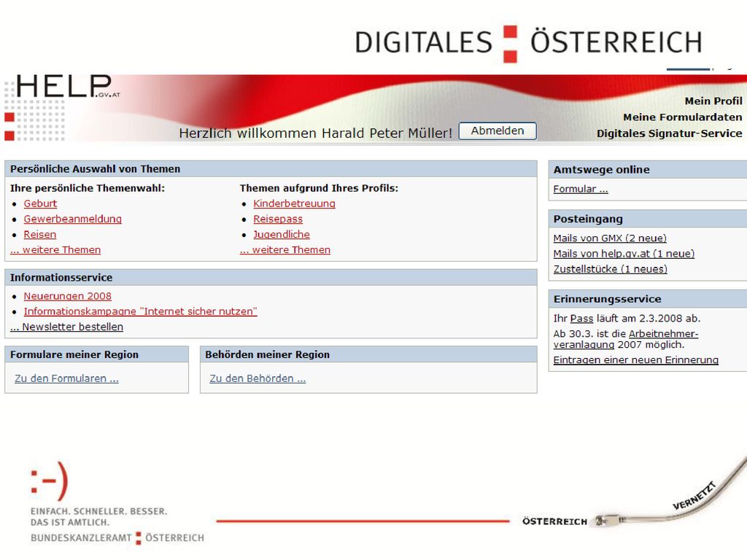Open the Jugendliche topic link
Screen dimensions: 747x560
(x=281, y=234)
